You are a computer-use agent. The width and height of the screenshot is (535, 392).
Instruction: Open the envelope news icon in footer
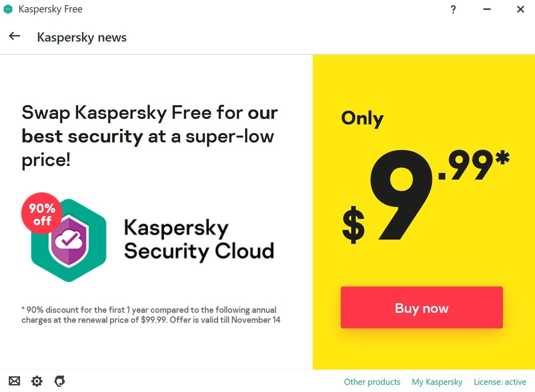click(x=14, y=381)
